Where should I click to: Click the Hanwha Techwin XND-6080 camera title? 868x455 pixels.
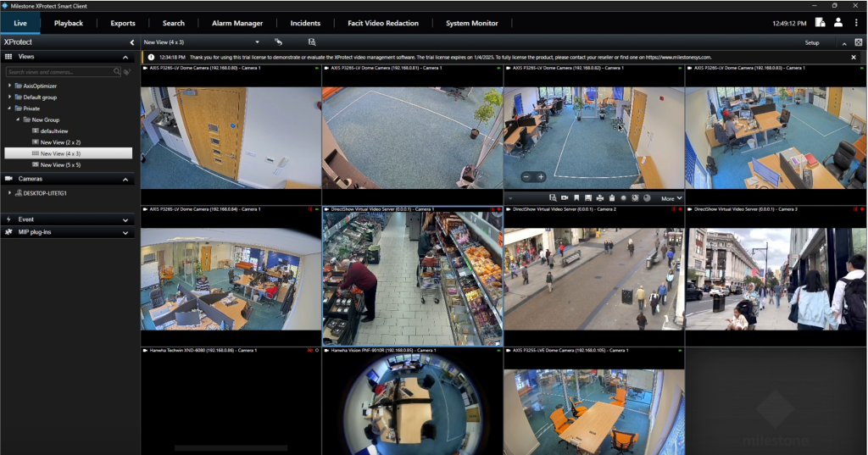point(203,351)
